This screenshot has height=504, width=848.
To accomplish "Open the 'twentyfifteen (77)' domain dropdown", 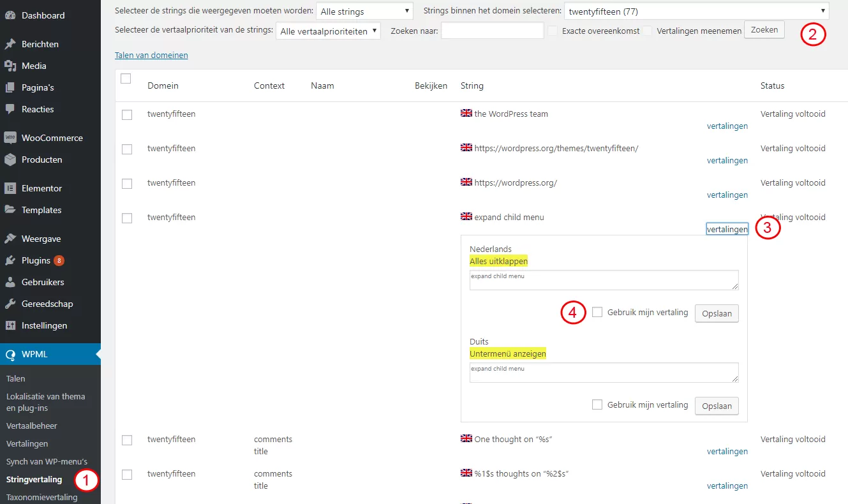I will point(697,11).
